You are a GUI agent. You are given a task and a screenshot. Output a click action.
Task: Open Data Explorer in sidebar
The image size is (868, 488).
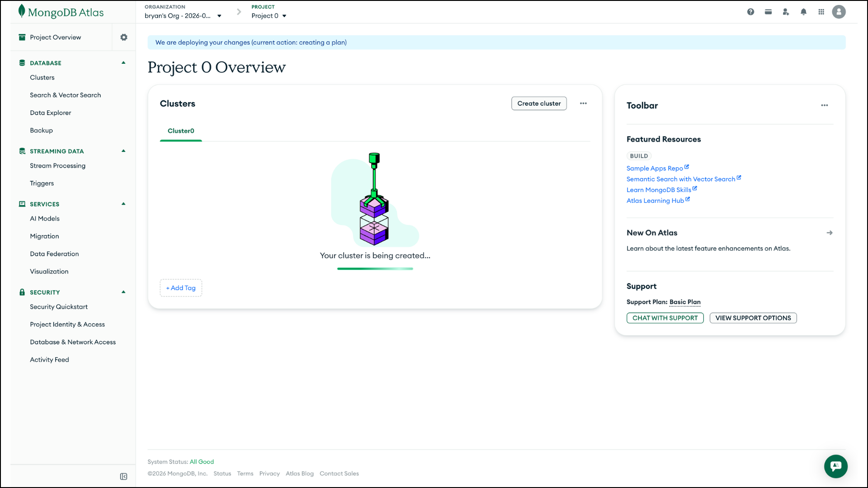point(50,113)
